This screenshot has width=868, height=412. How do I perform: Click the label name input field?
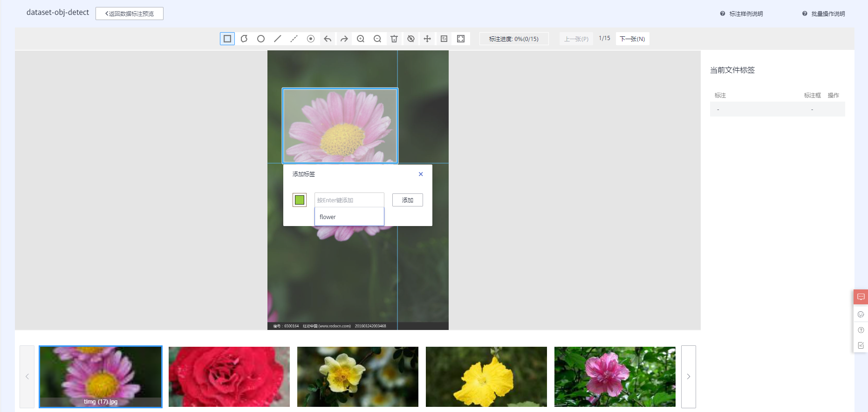[x=349, y=200]
